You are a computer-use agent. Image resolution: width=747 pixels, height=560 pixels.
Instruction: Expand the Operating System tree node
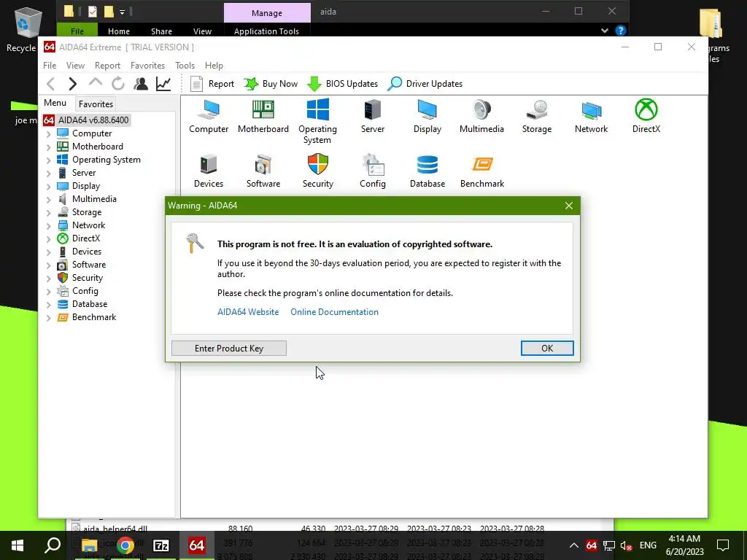[x=49, y=160]
